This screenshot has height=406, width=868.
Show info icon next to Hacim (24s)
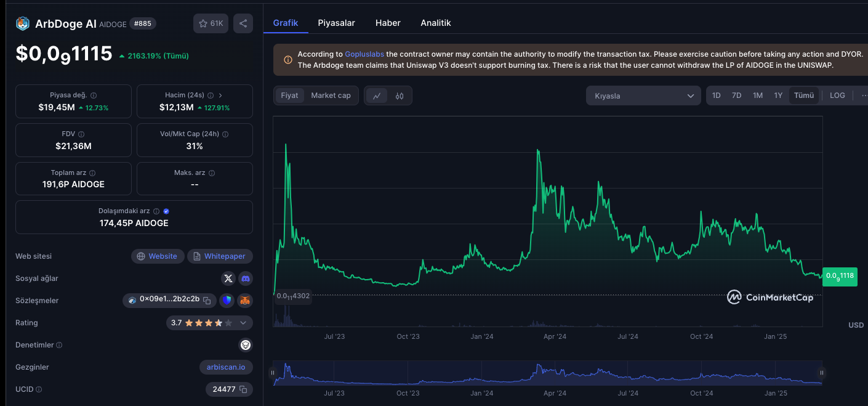[x=211, y=95]
